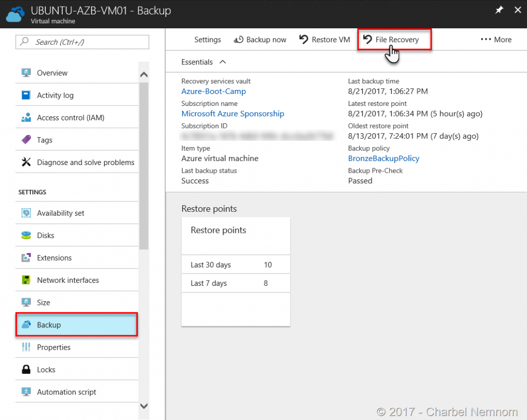Click the Availability set icon
Viewport: 527px width, 420px height.
tap(26, 213)
